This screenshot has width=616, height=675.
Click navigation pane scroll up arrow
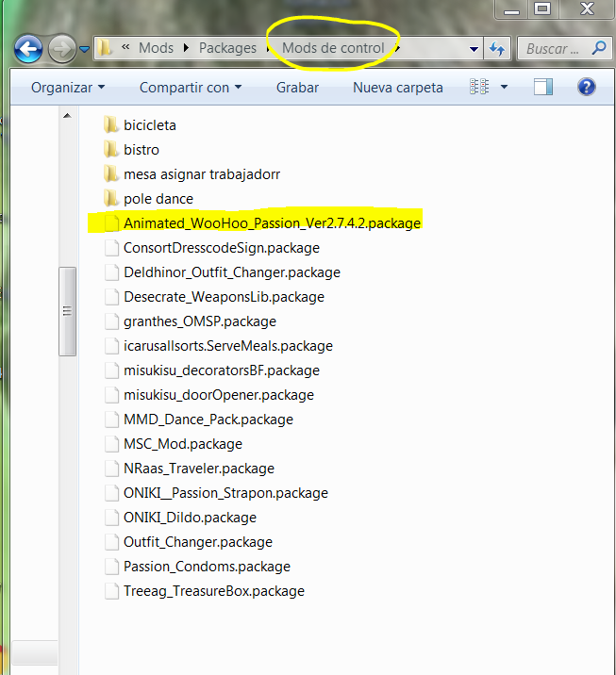coord(67,116)
